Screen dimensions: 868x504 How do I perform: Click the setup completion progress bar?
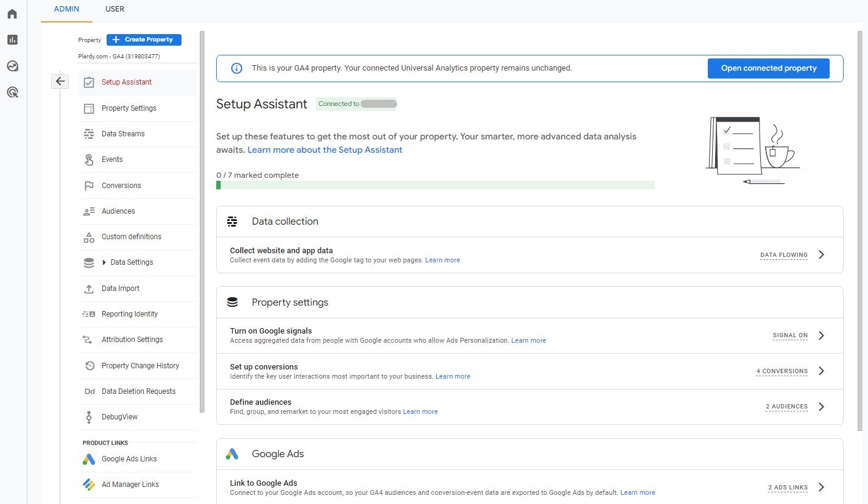pos(436,185)
